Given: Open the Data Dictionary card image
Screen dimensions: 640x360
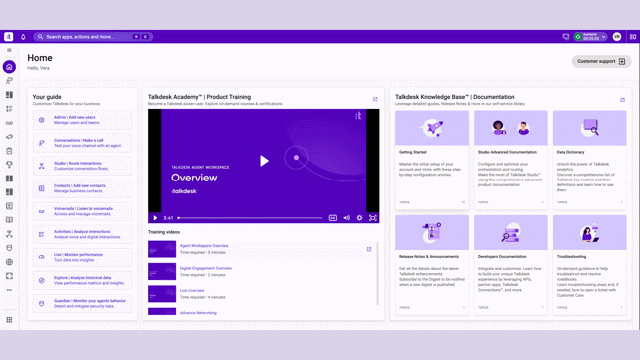Looking at the screenshot, I should [x=589, y=128].
